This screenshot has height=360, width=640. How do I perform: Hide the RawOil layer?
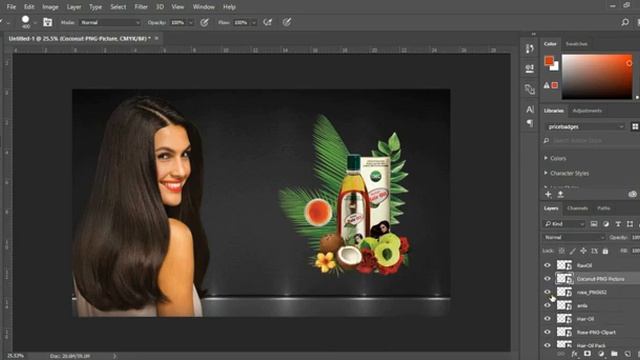click(x=547, y=265)
